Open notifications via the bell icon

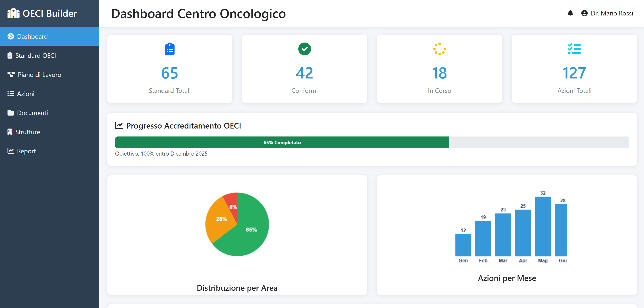[x=570, y=13]
